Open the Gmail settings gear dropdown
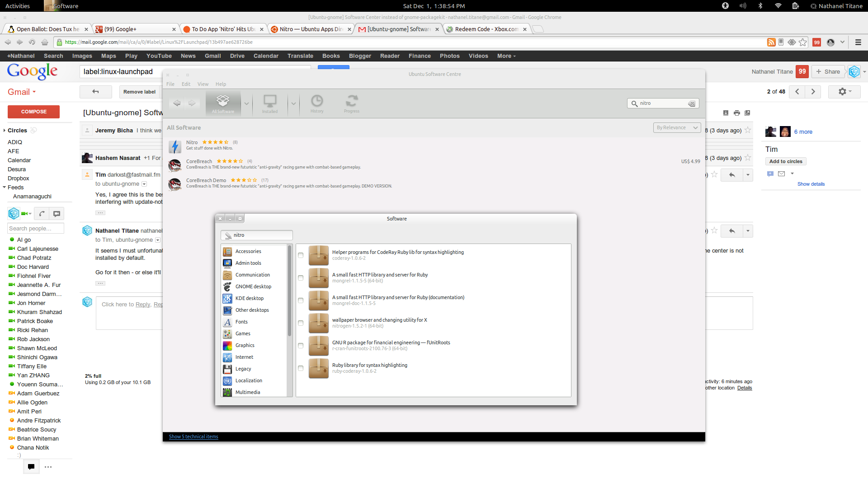The image size is (868, 488). 844,92
